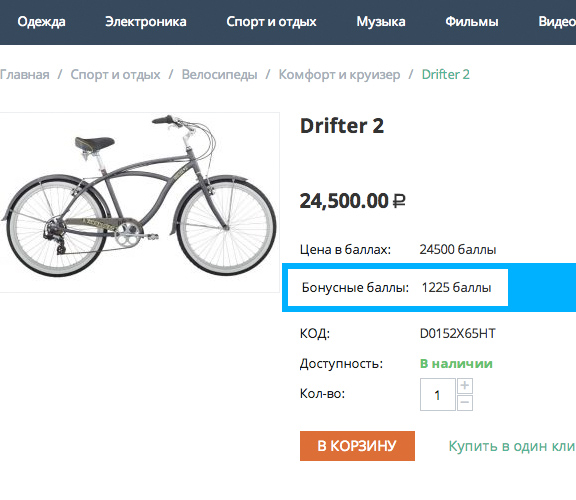Open the Видео menu category

[x=557, y=22]
